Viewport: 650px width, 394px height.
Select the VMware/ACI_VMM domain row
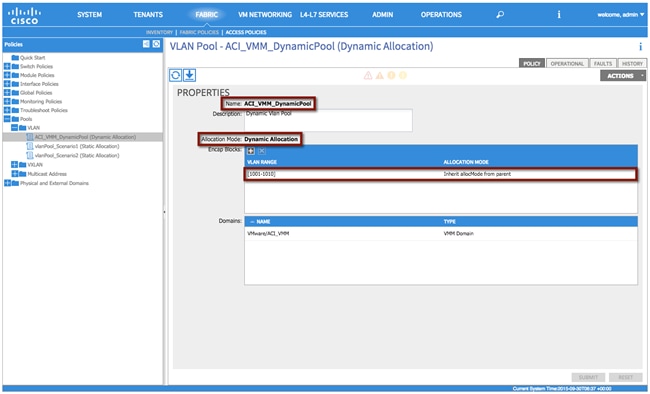click(441, 233)
